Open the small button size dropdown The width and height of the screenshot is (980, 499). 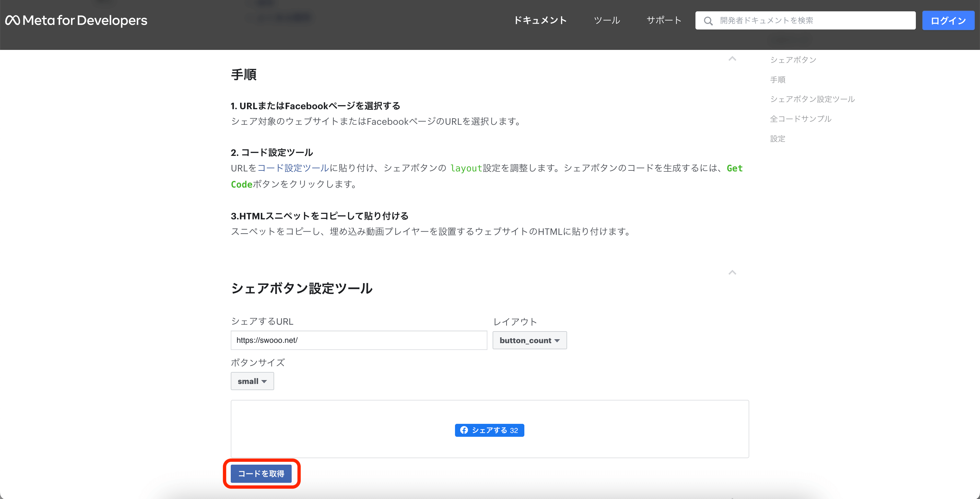(252, 381)
